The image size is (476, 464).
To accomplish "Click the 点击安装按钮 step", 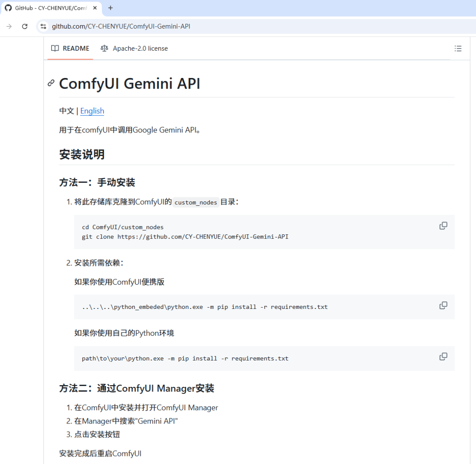I will [x=97, y=434].
